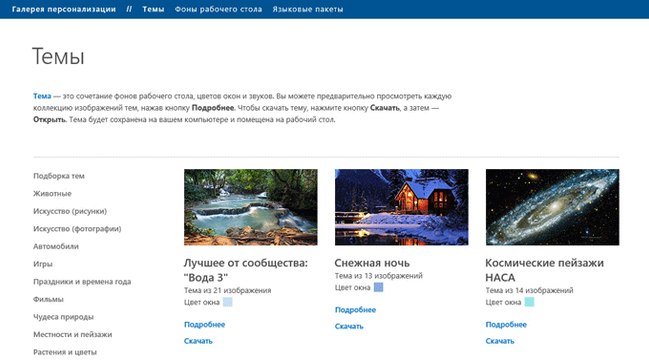Open Фоны рабочего стола menu item

[218, 9]
